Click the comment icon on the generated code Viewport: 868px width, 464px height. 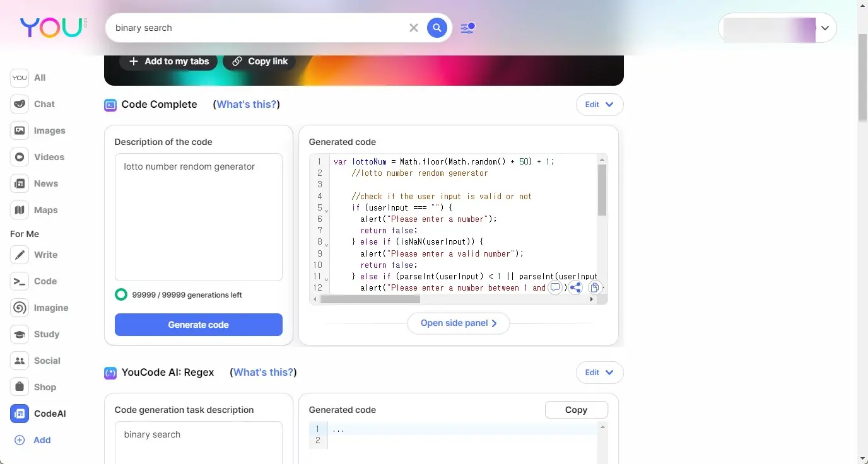tap(555, 287)
